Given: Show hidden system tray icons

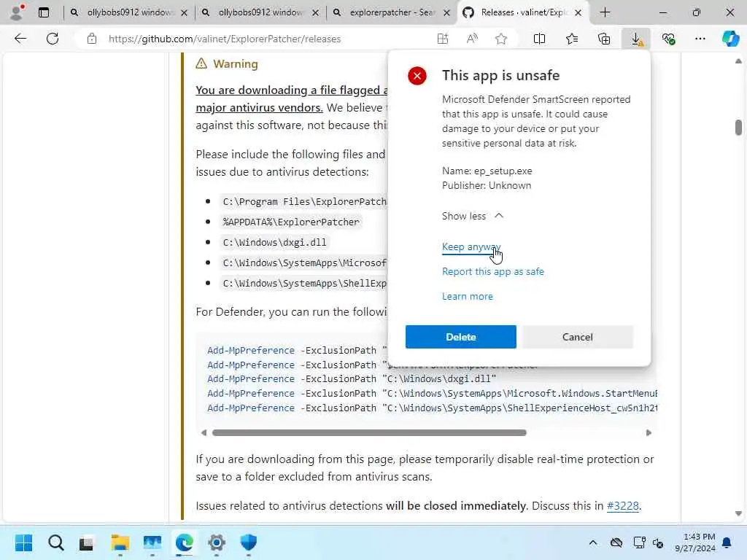Looking at the screenshot, I should [x=592, y=542].
